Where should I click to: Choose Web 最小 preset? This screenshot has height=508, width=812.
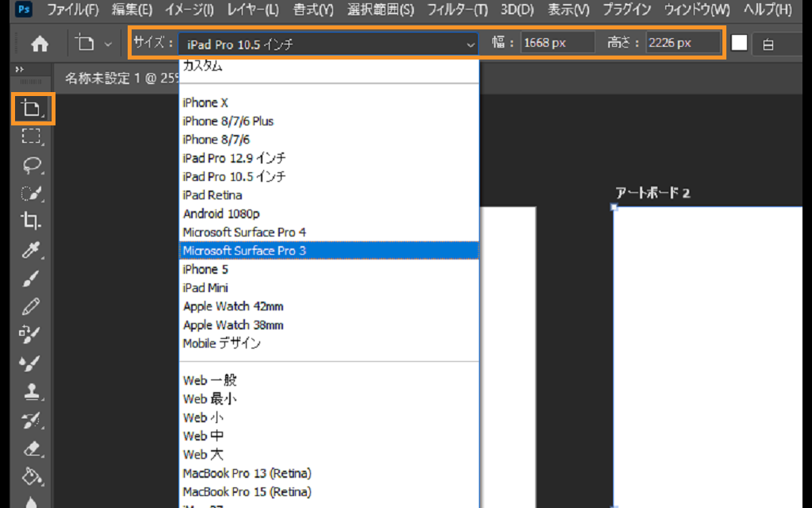pos(328,399)
